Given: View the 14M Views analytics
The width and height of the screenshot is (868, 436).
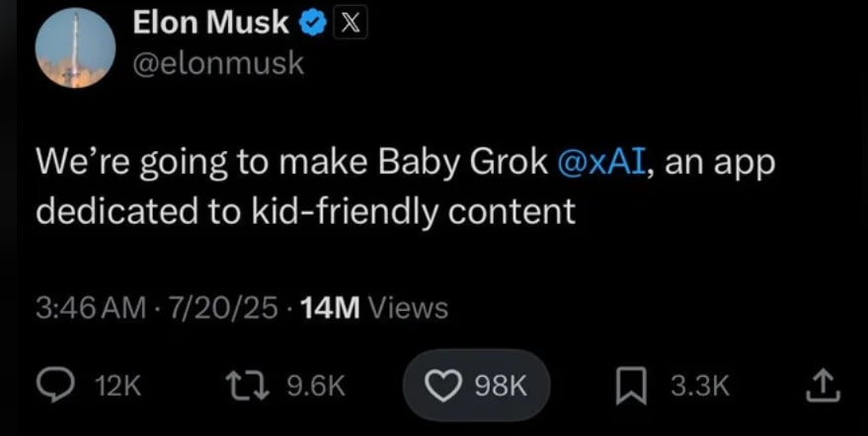Looking at the screenshot, I should tap(373, 308).
